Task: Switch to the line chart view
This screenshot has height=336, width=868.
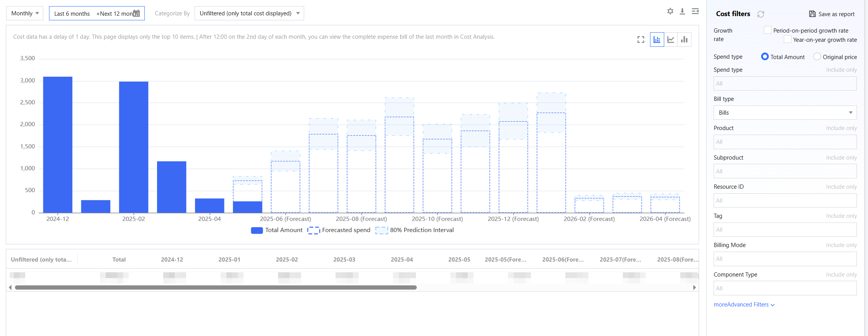Action: [671, 40]
